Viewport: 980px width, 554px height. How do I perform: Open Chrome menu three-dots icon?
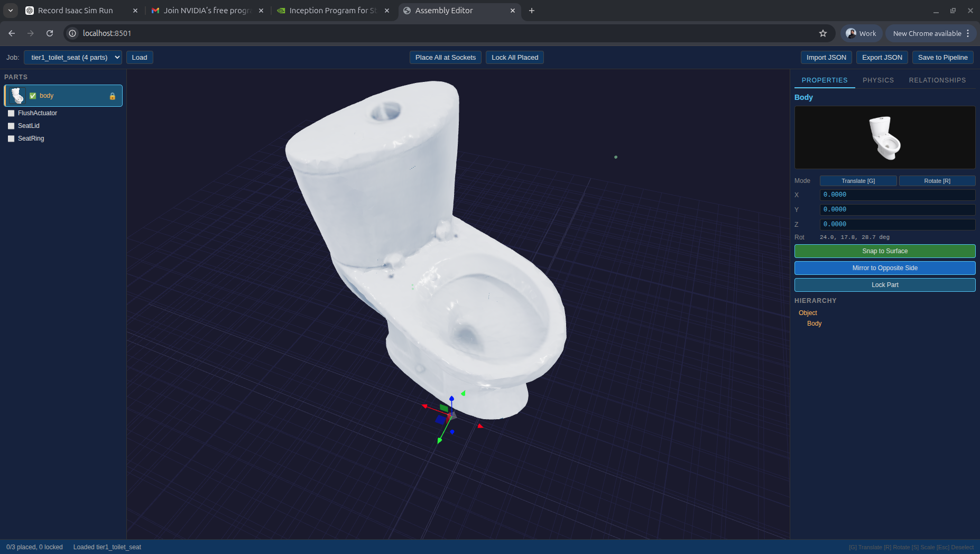[968, 33]
